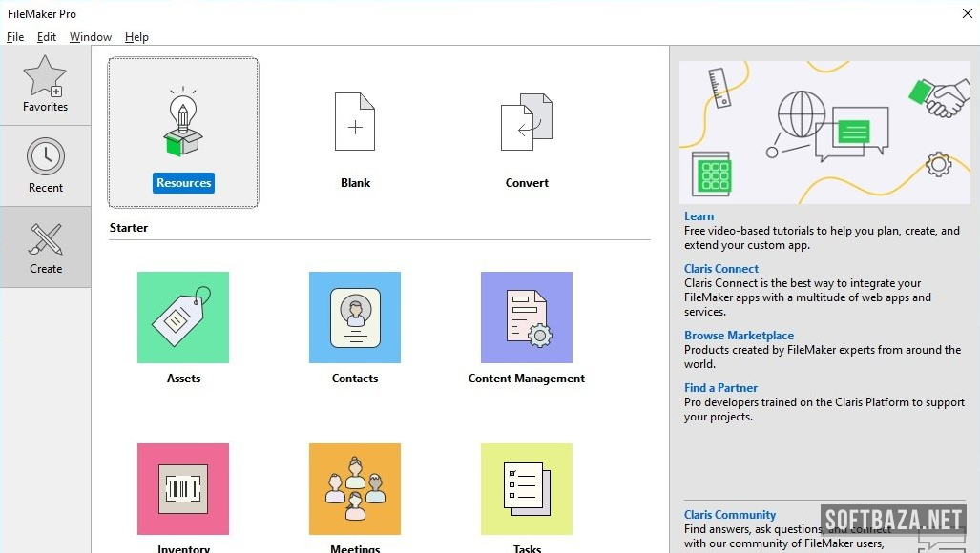Open the Meetings starter template
This screenshot has width=980, height=553.
(x=355, y=488)
